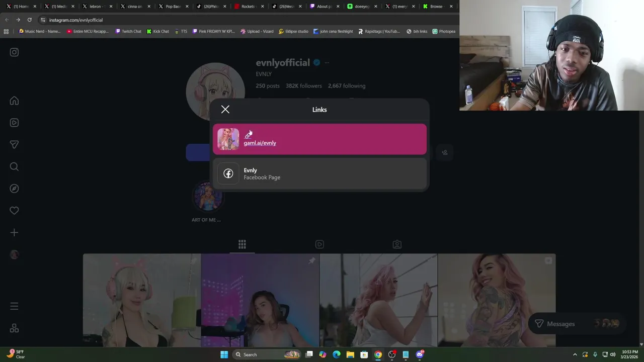Reload the page with the refresh icon
This screenshot has width=644, height=362.
click(x=30, y=20)
